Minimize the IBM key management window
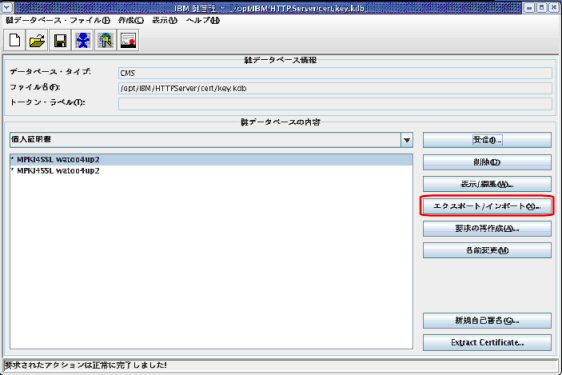The width and height of the screenshot is (562, 375). coord(529,7)
